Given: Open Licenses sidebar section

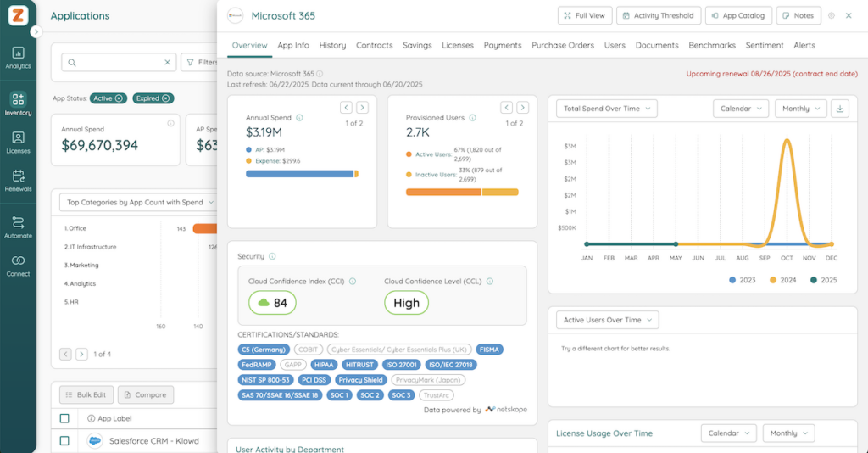Looking at the screenshot, I should (x=19, y=143).
